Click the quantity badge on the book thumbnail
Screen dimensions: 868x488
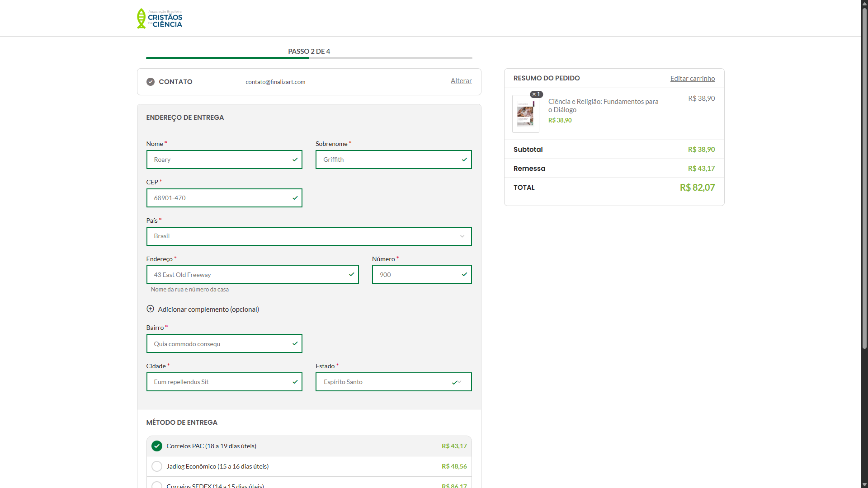(x=537, y=94)
